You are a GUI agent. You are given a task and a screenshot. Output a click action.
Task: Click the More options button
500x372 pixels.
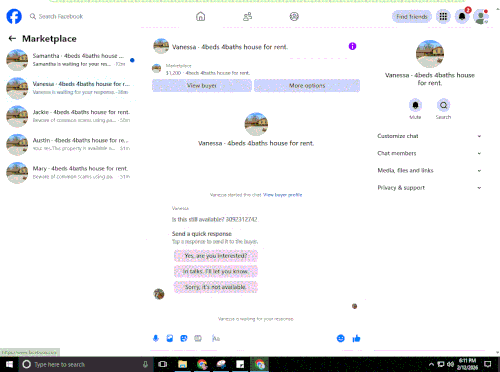point(307,86)
